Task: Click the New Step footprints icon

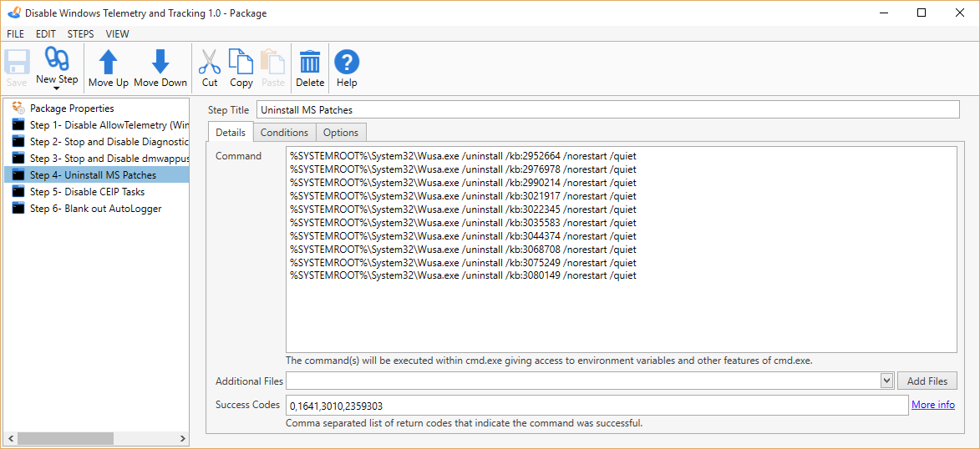Action: 57,59
